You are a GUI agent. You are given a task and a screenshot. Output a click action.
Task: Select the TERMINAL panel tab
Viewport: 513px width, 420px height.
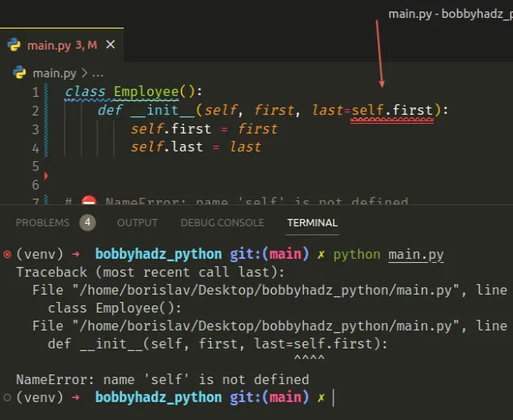312,222
